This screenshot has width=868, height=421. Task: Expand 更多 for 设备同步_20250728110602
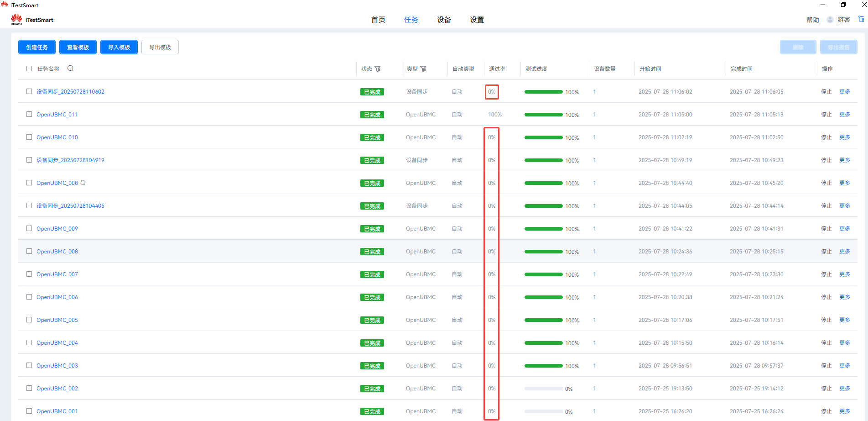(x=845, y=91)
